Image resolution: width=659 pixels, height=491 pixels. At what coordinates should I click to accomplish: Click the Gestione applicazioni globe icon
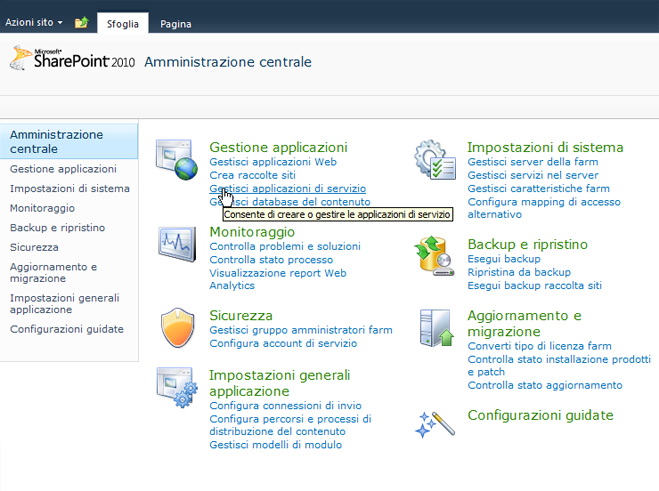tap(177, 161)
